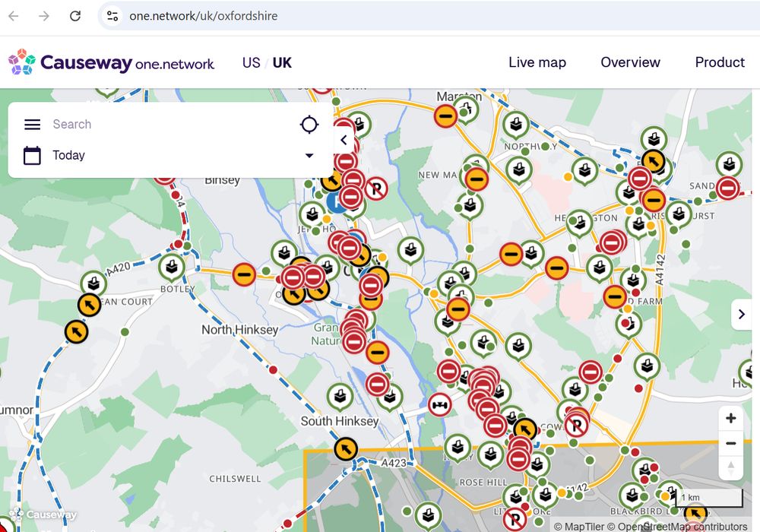Image resolution: width=760 pixels, height=532 pixels.
Task: Click the roadworks arrow marker near South Hinksey
Action: (x=347, y=448)
